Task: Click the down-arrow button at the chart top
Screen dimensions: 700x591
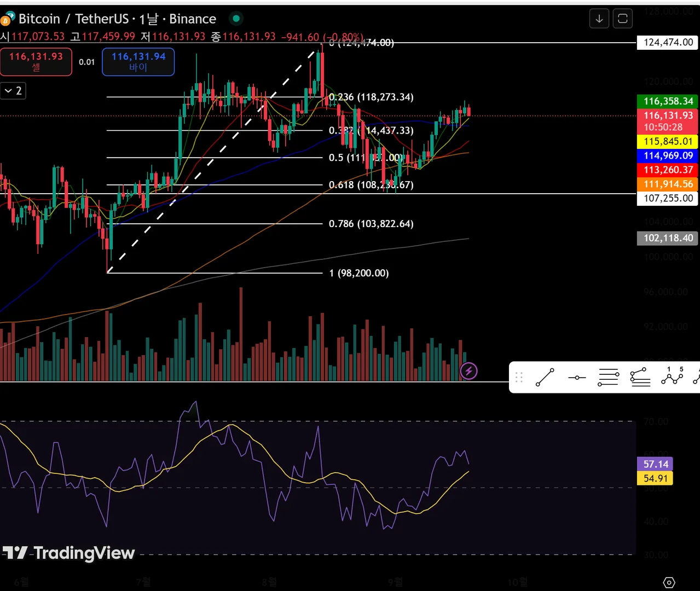Action: 599,19
